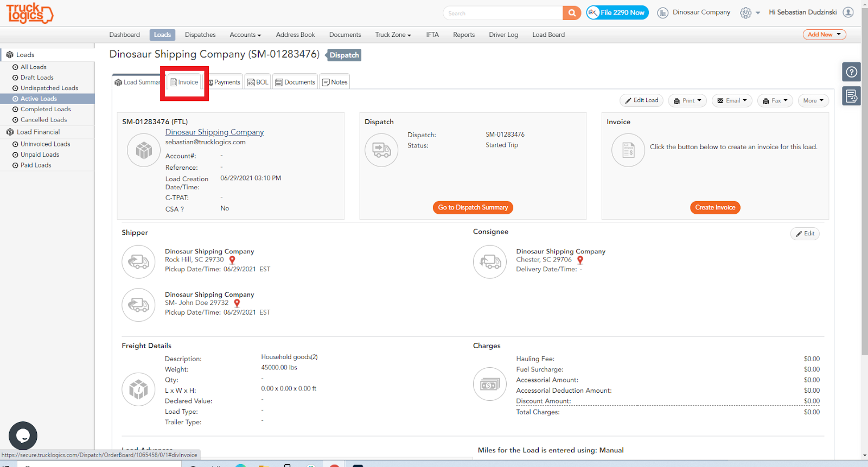Open the Dinosaur Shipping Company link
The width and height of the screenshot is (868, 467).
coord(214,132)
